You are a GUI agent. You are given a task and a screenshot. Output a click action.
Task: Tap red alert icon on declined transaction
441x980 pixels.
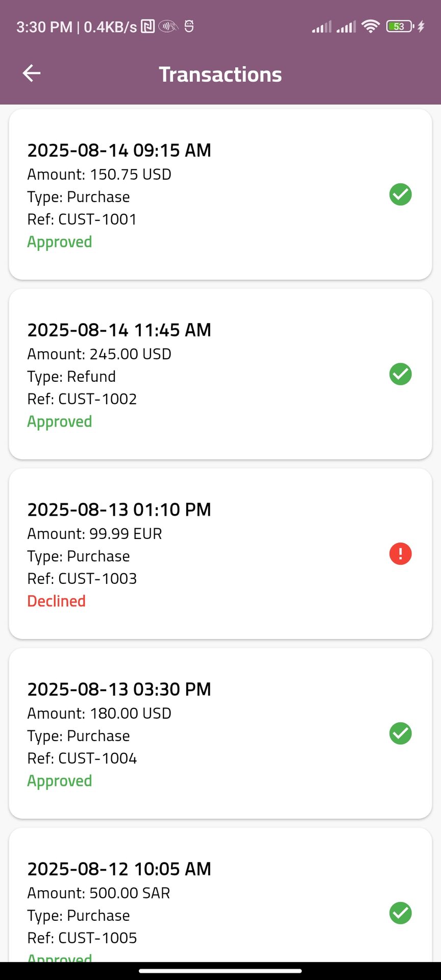pos(400,554)
